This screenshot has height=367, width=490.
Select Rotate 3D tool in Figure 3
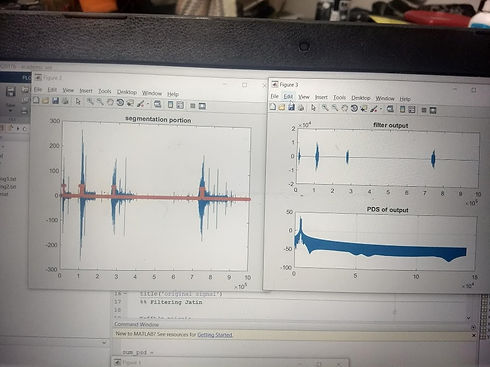[x=354, y=108]
